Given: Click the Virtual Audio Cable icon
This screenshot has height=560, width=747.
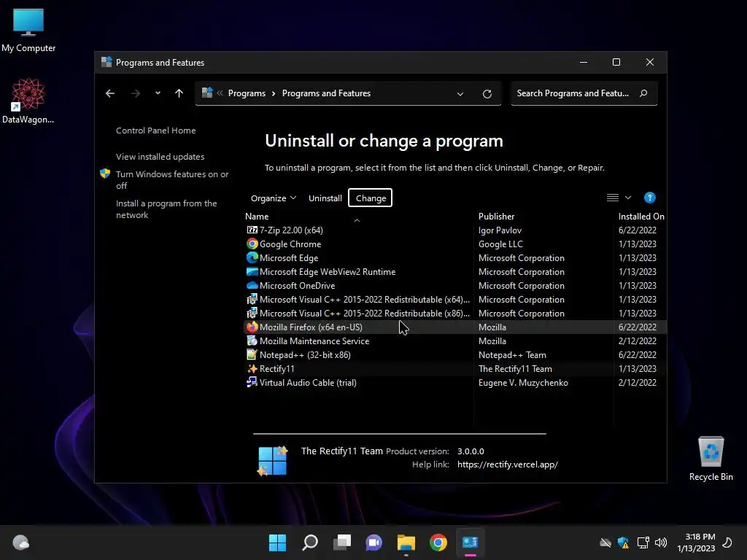Looking at the screenshot, I should pos(252,382).
